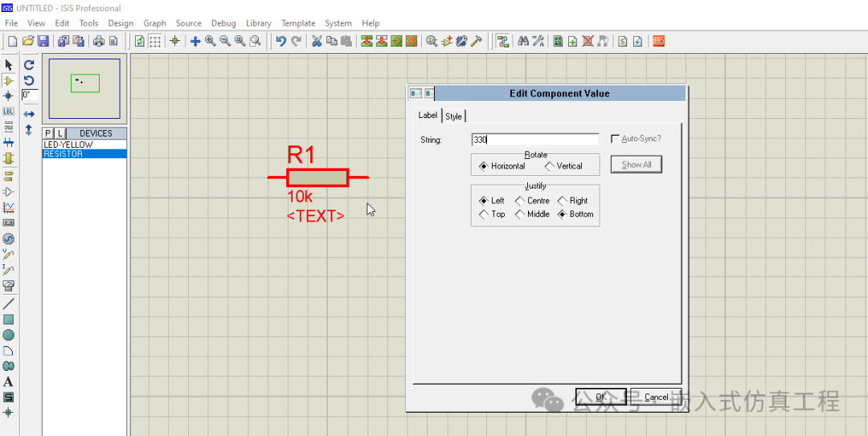Screen dimensions: 868x436
Task: Confirm dialog with OK button
Action: (601, 397)
